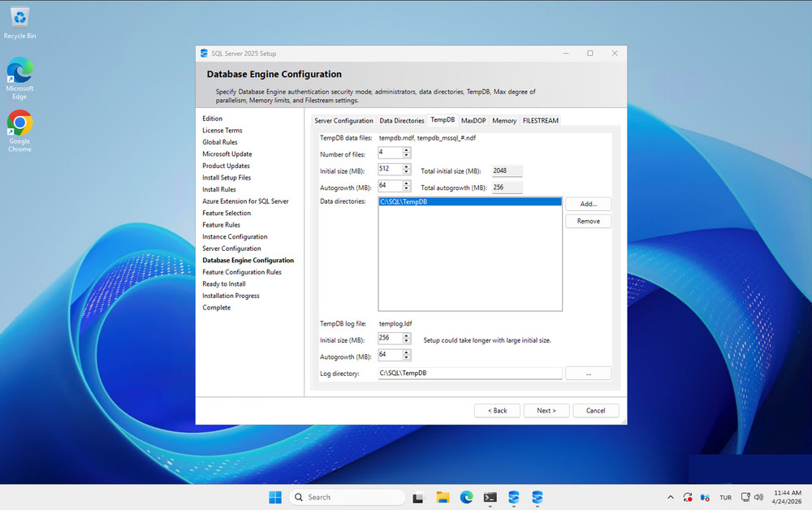Screen dimensions: 812x510
Task: Open File Explorer from the taskbar
Action: 443,497
